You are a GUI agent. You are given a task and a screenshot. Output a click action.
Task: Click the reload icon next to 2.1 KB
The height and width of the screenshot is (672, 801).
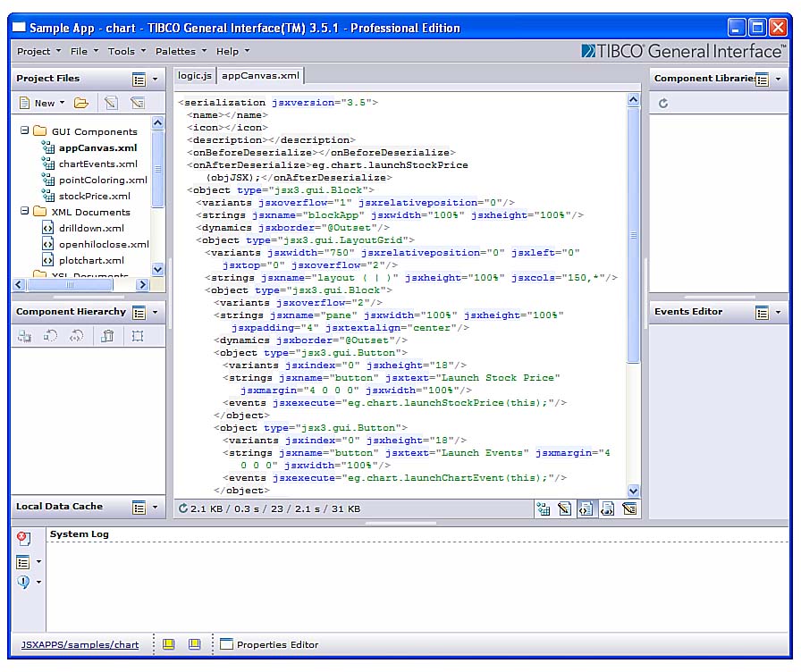point(183,508)
